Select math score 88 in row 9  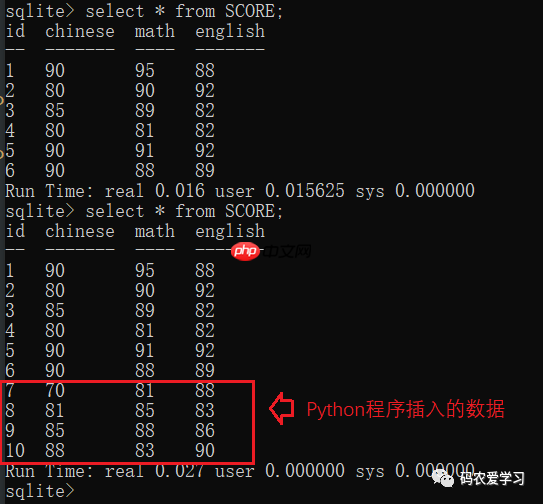pos(145,431)
